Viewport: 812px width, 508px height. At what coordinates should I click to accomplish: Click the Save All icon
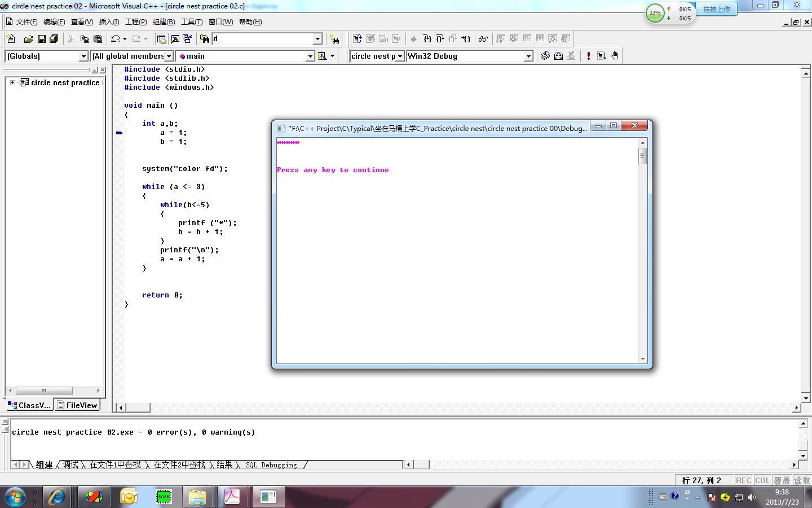54,39
